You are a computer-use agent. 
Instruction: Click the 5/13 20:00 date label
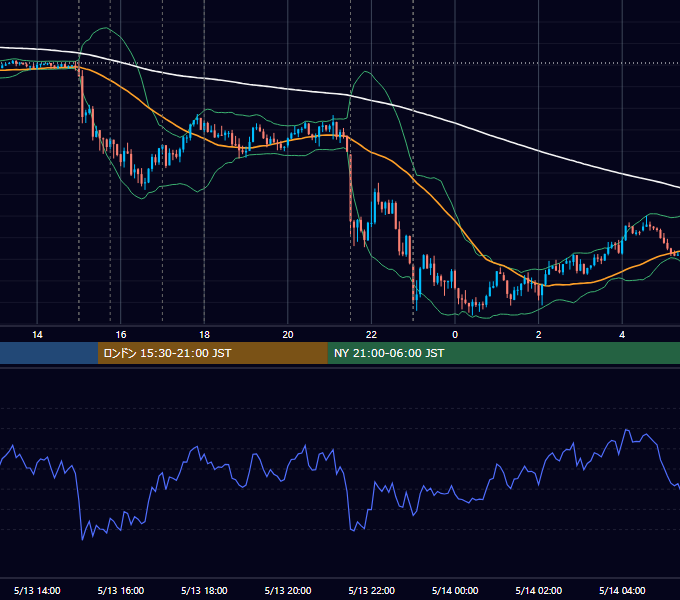coord(288,590)
